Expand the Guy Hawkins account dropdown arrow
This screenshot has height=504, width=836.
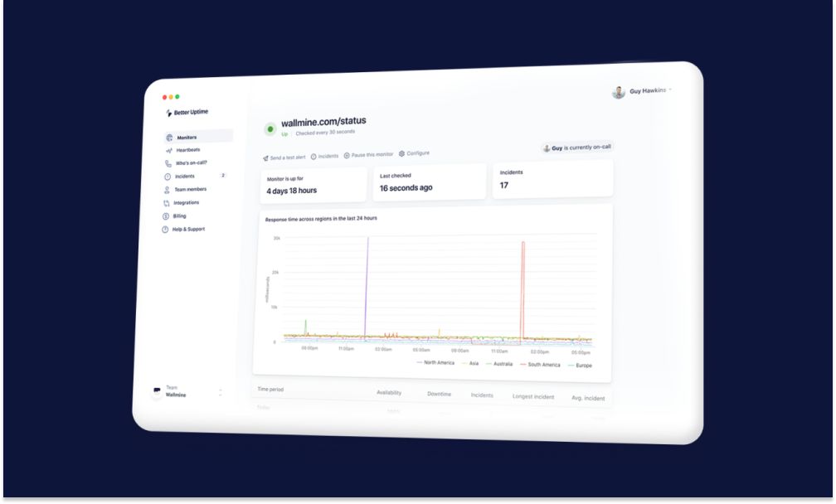click(x=670, y=90)
